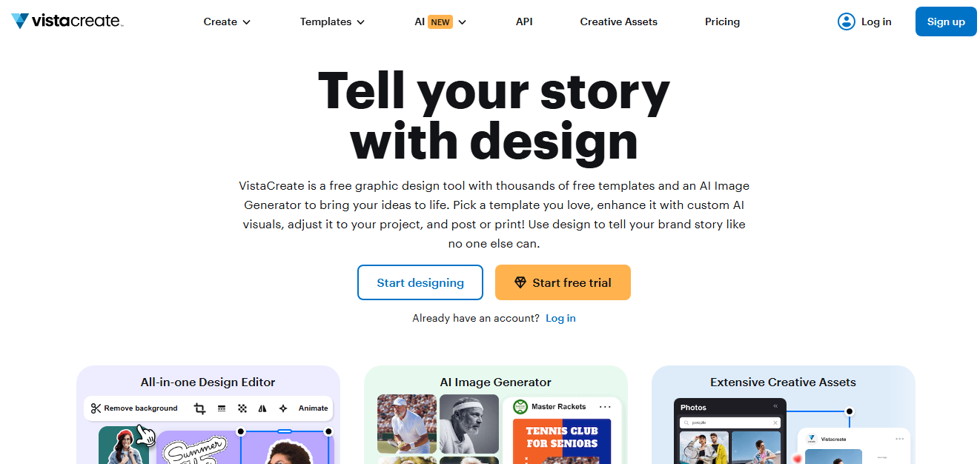Click the three-dot menu on Master Rackets card
980x464 pixels.
[x=605, y=407]
